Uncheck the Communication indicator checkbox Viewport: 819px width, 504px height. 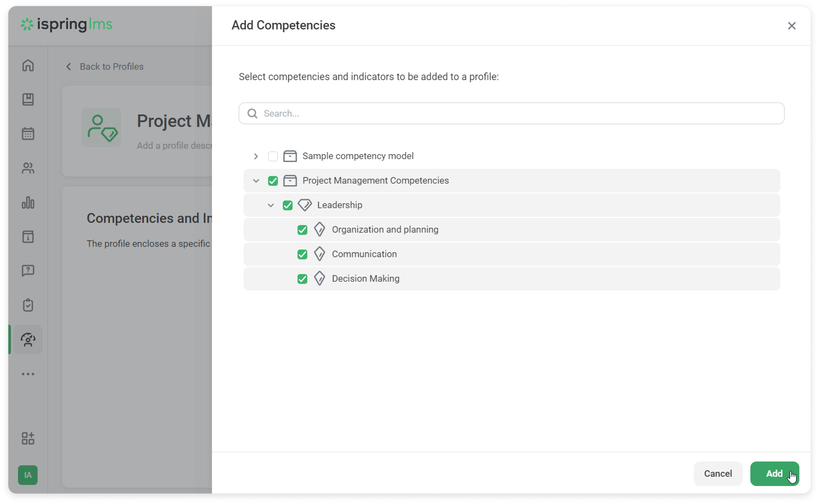click(x=302, y=254)
